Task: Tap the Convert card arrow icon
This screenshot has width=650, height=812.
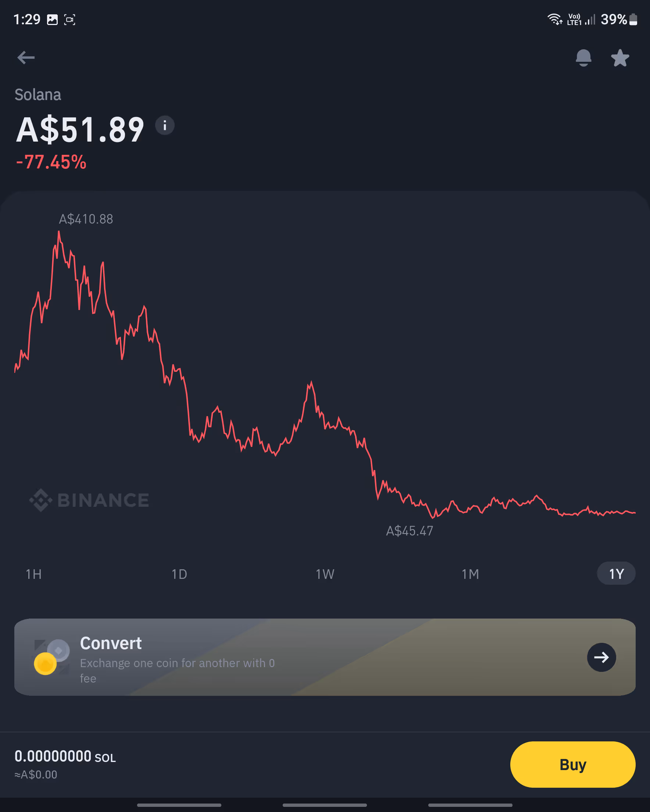Action: pos(601,657)
